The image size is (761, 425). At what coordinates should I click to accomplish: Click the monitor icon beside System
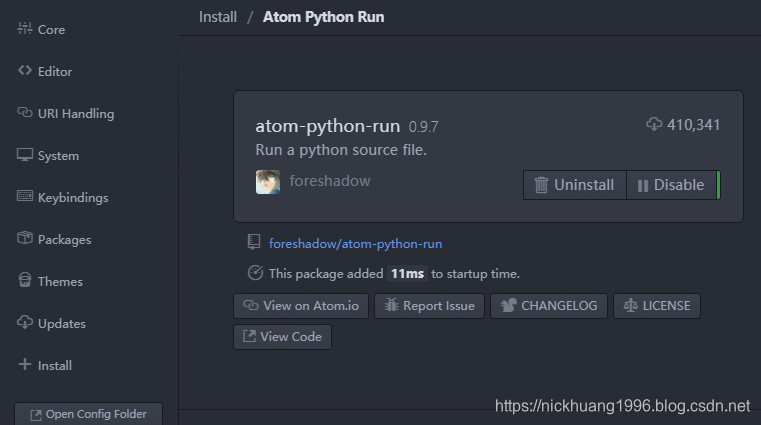point(25,155)
